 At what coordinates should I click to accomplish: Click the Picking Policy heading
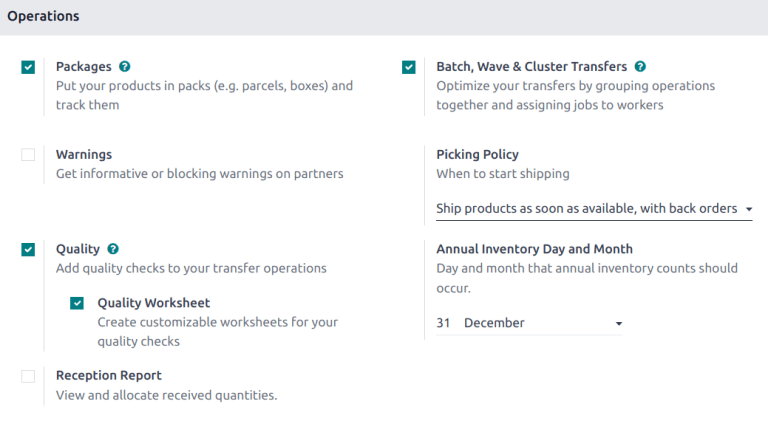point(477,155)
